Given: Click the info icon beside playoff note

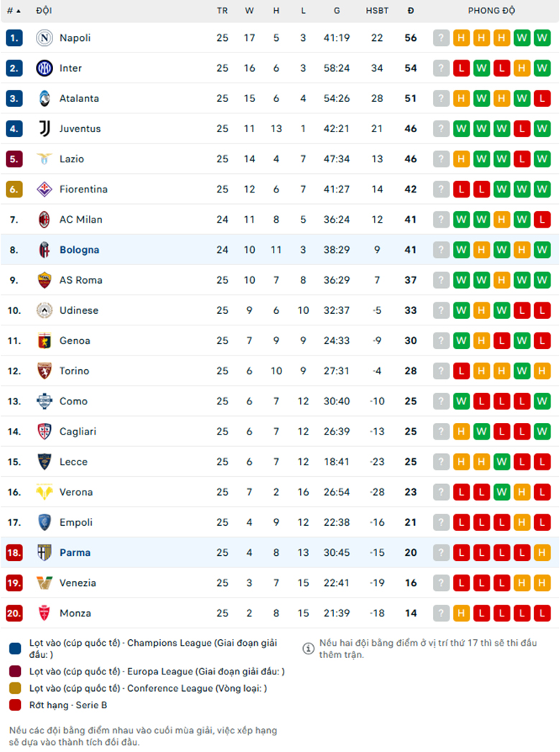Looking at the screenshot, I should tap(308, 649).
